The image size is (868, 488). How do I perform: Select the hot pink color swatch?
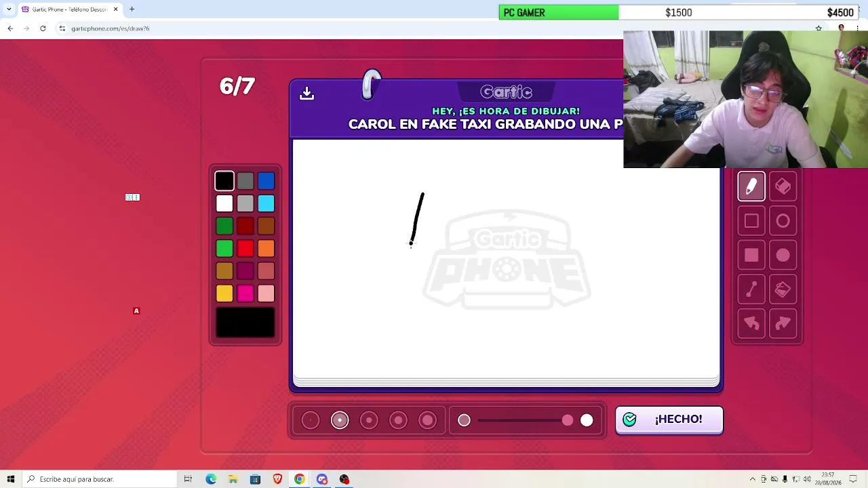pos(245,293)
